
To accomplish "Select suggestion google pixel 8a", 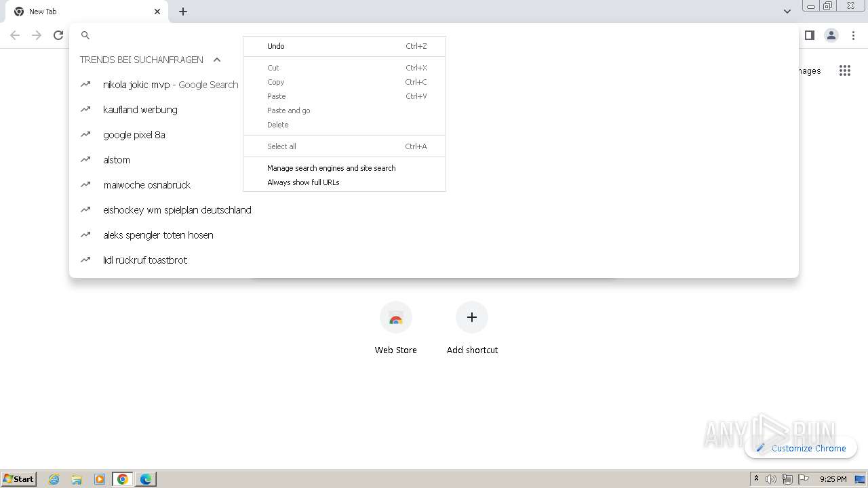I will 434,135.
